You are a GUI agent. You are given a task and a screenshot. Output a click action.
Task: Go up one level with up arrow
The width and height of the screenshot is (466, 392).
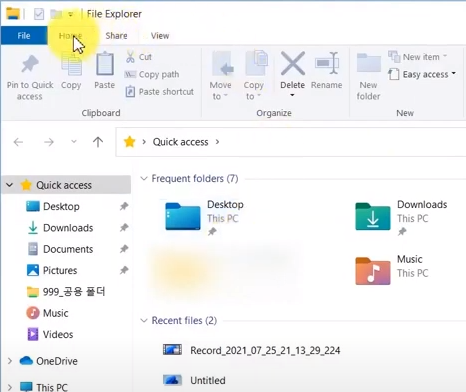(x=98, y=142)
